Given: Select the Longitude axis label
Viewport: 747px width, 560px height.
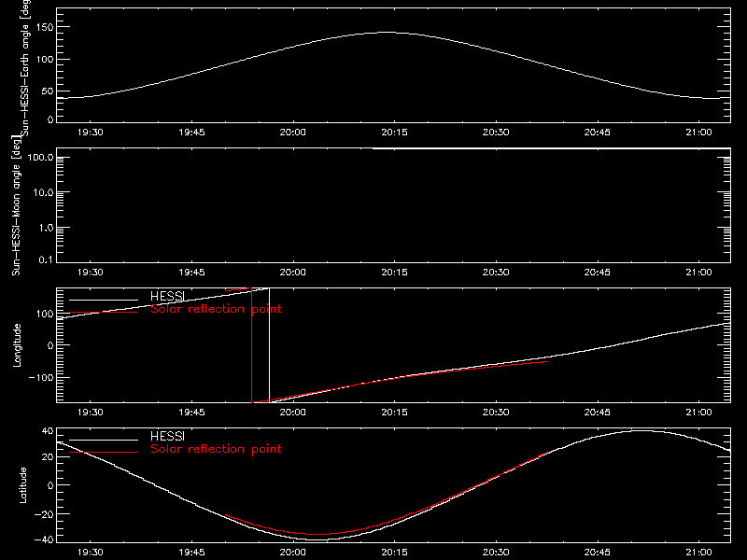Looking at the screenshot, I should (x=17, y=345).
